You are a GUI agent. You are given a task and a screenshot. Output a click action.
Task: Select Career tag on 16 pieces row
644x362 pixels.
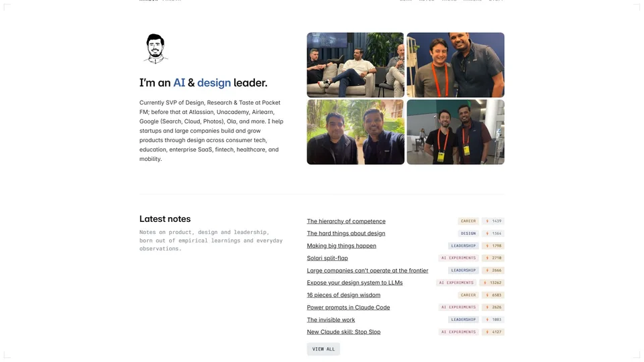[468, 295]
